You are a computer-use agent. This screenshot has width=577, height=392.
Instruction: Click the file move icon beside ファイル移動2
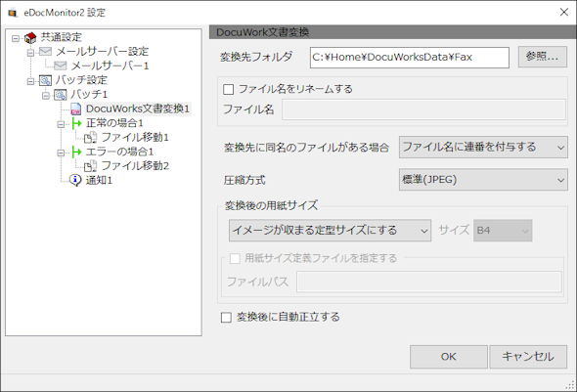[x=91, y=166]
